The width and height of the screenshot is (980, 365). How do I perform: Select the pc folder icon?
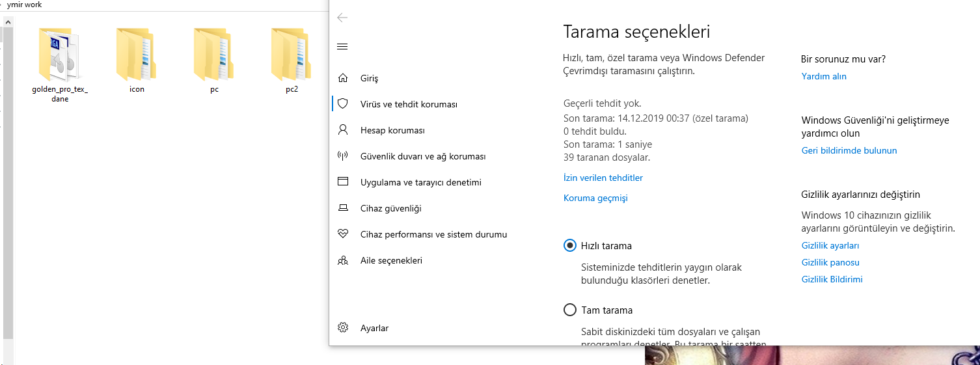[x=214, y=54]
